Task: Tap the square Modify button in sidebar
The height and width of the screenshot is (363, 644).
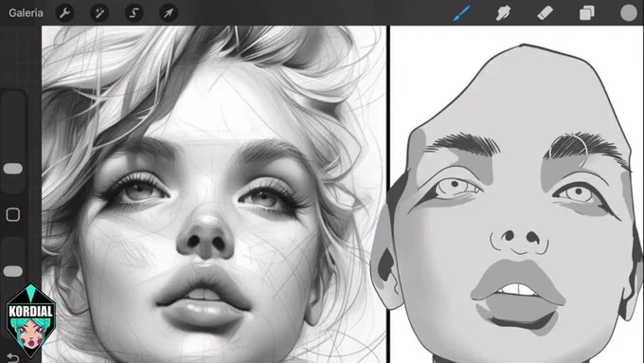Action: [12, 214]
